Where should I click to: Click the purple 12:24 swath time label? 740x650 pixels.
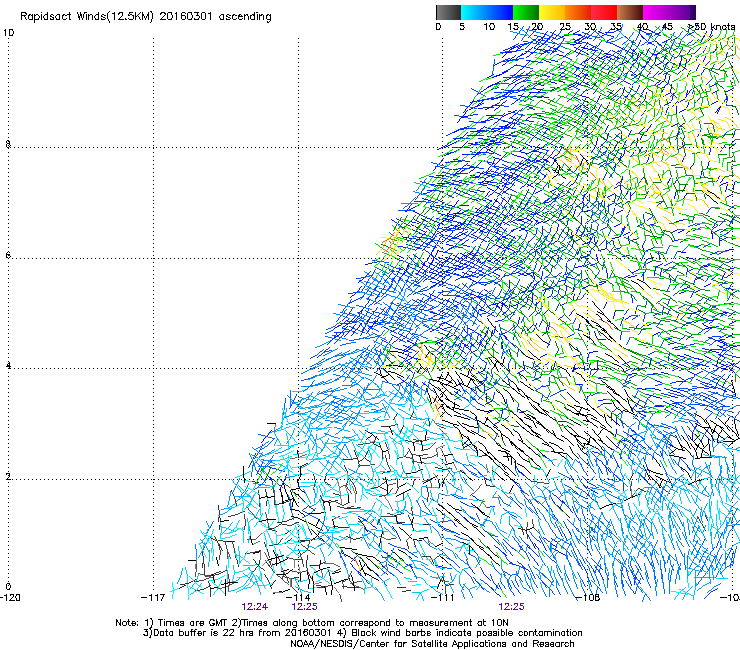pos(255,607)
